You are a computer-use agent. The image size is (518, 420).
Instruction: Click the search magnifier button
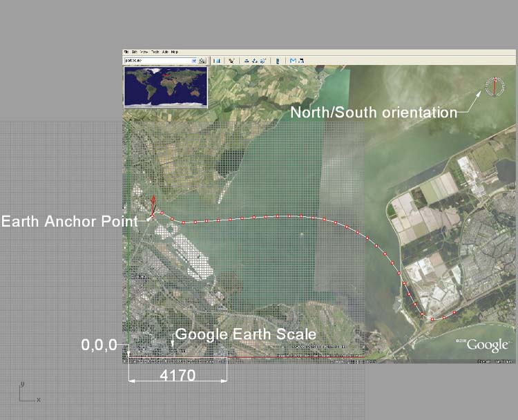point(202,61)
